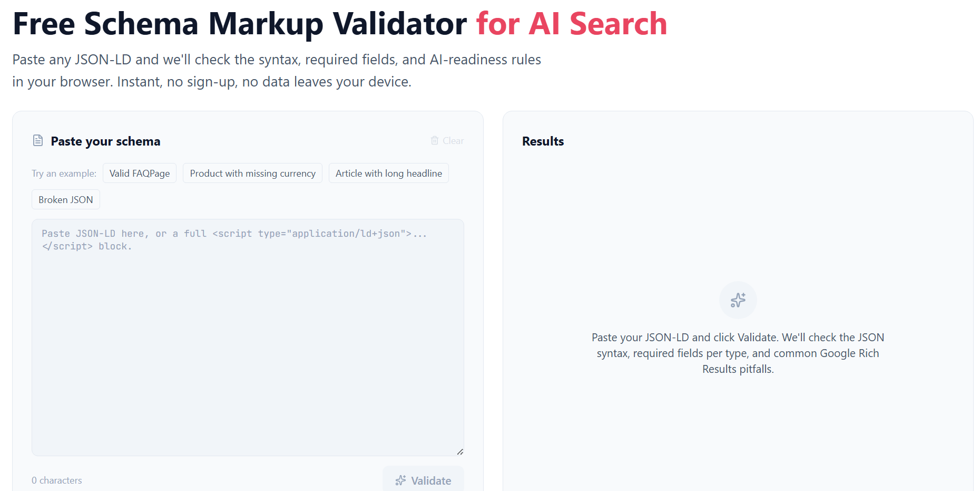
Task: Click the sparkle icon inside the Validate button
Action: point(401,480)
